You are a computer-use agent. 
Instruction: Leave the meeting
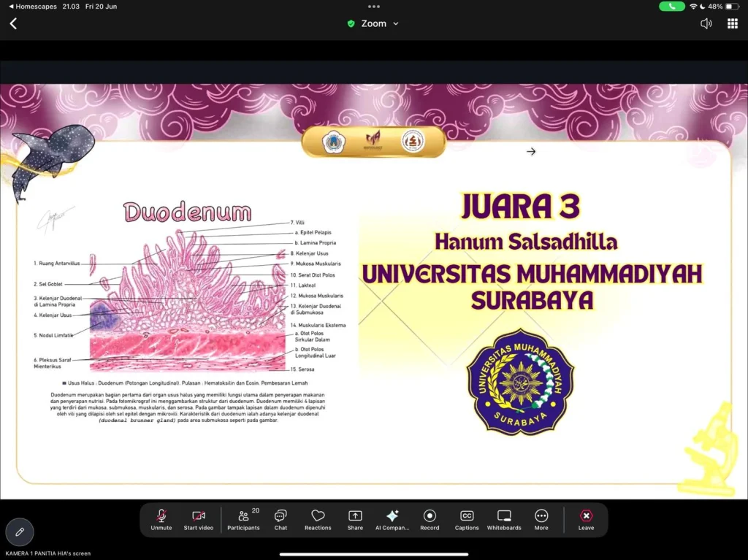(586, 518)
